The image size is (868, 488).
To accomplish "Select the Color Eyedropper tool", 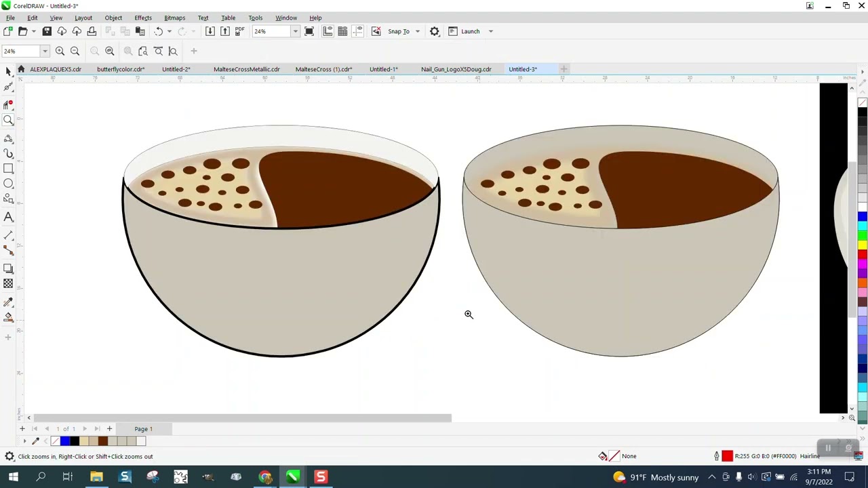I will pos(8,302).
